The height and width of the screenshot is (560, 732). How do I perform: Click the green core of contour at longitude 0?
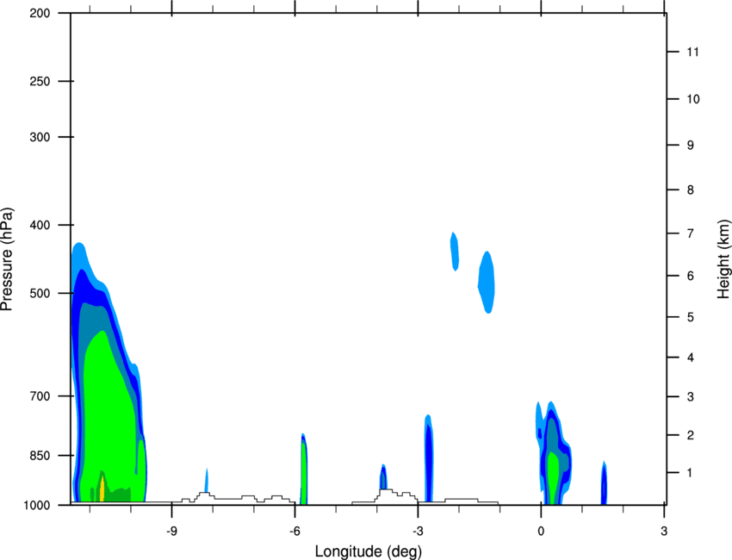tap(553, 476)
